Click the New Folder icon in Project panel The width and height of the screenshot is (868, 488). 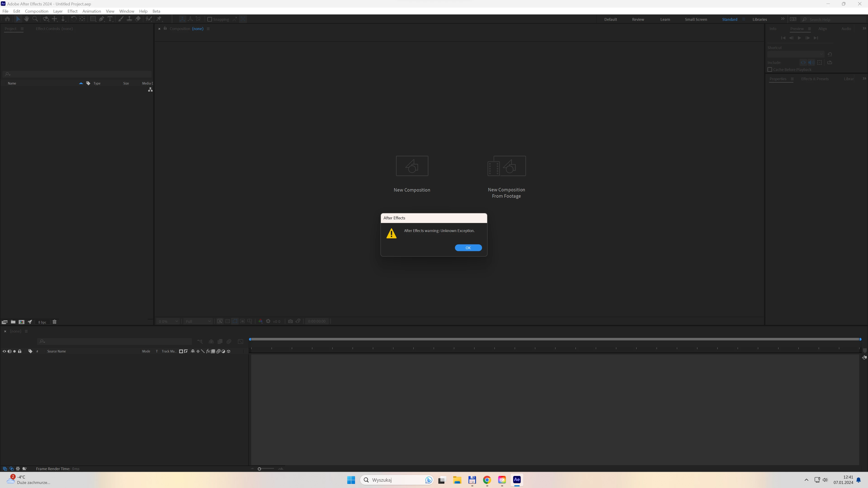click(13, 322)
